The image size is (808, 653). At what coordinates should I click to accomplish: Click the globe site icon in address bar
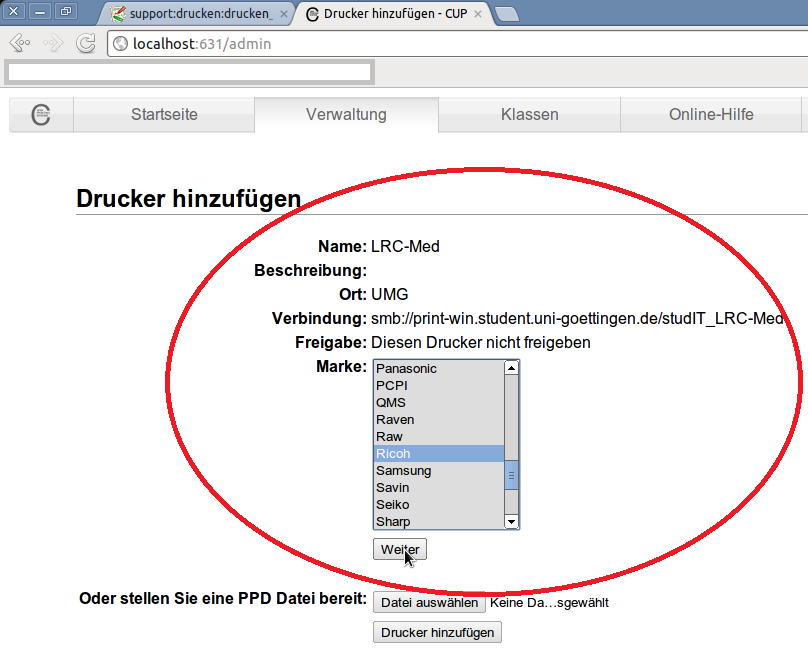[x=121, y=44]
